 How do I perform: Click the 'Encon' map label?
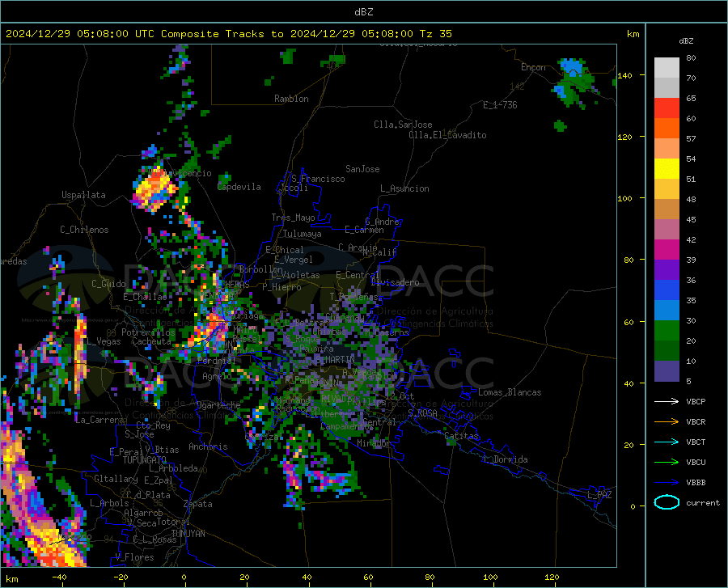click(533, 67)
